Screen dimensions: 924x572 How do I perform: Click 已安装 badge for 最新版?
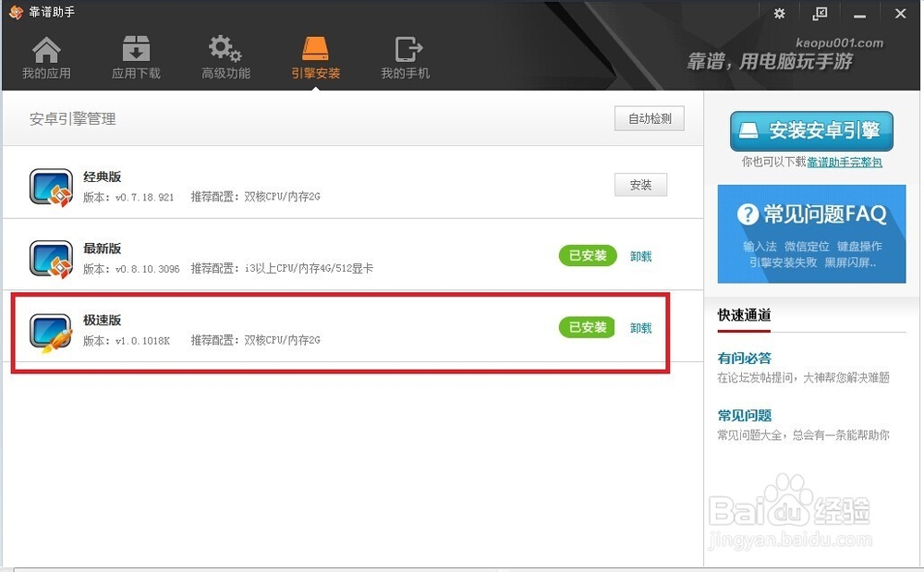point(588,256)
